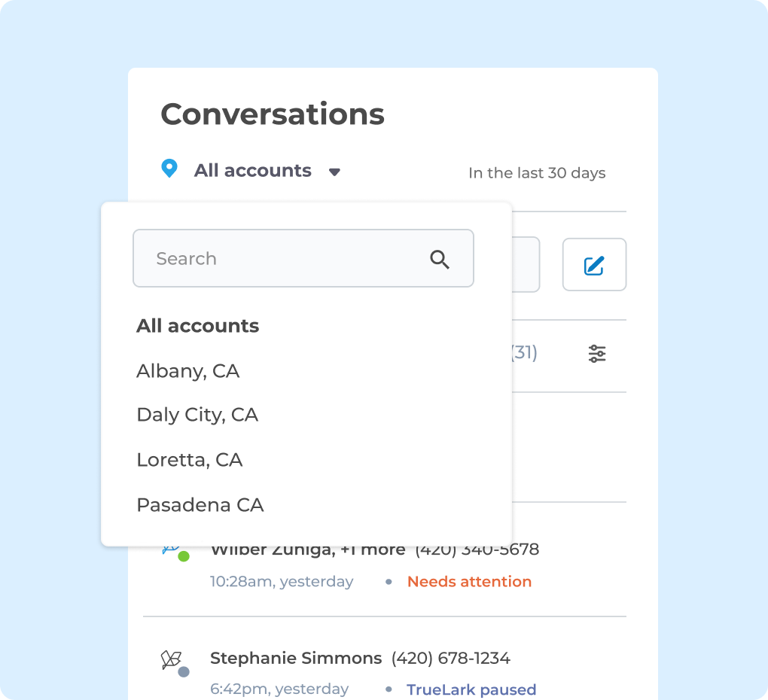Click the 6:42pm, yesterday timestamp
The image size is (768, 700).
pos(279,689)
